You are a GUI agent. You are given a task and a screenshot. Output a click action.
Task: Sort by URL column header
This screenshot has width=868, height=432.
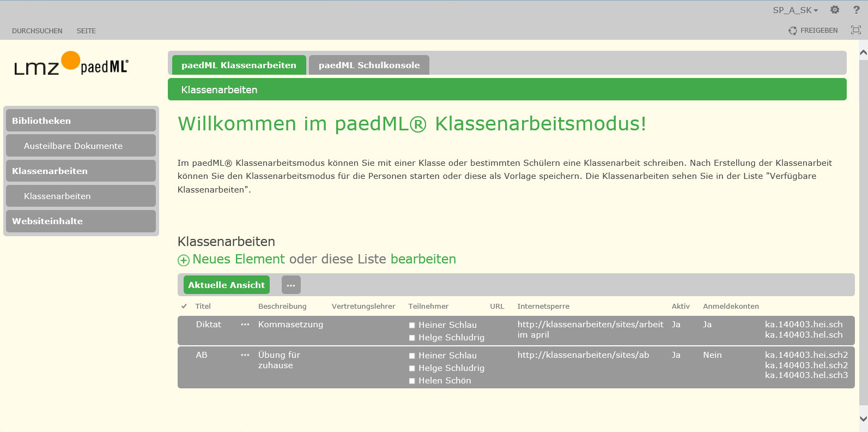click(497, 307)
